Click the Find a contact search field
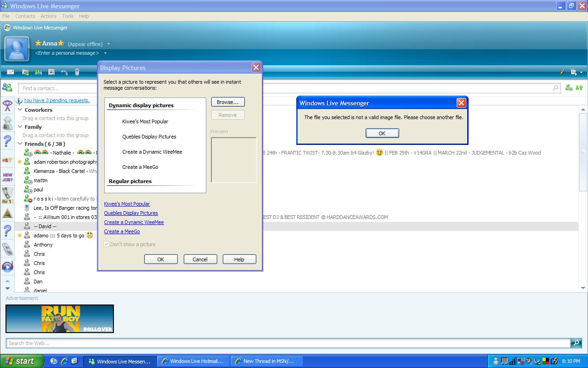This screenshot has width=588, height=368. click(285, 88)
